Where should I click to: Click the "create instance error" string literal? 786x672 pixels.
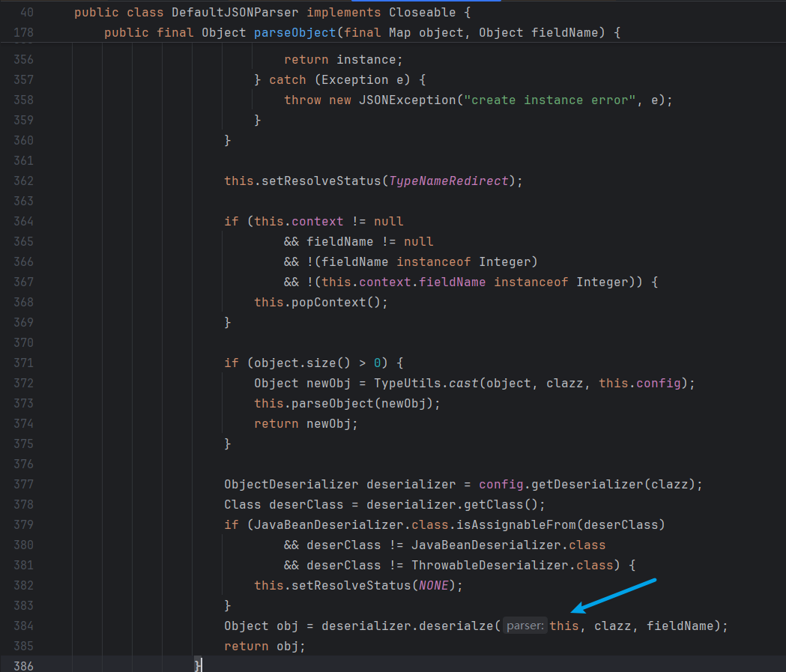549,100
